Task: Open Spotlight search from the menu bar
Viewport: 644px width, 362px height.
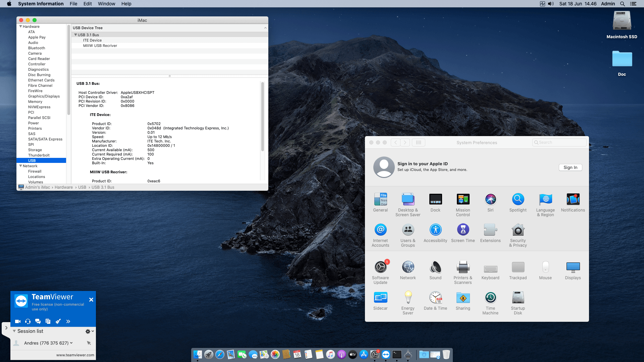Action: [623, 4]
